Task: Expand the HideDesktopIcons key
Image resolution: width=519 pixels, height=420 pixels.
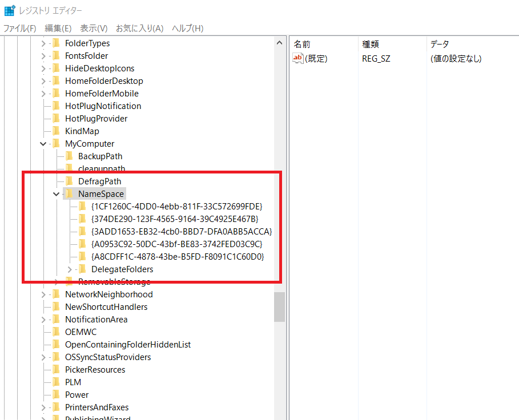Action: point(43,68)
